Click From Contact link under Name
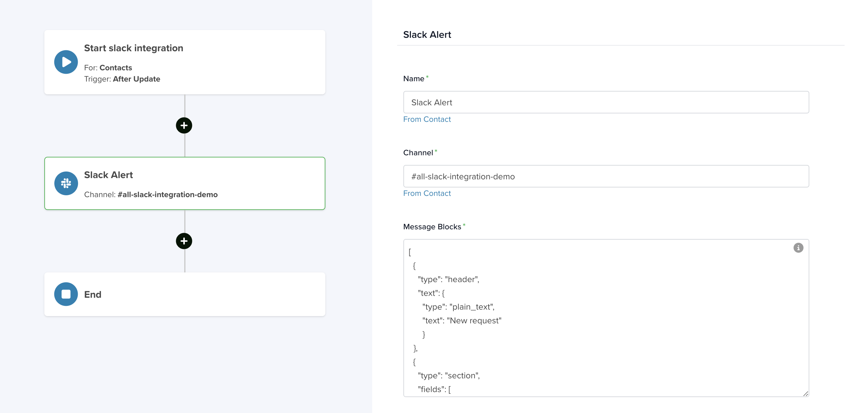 pos(427,119)
